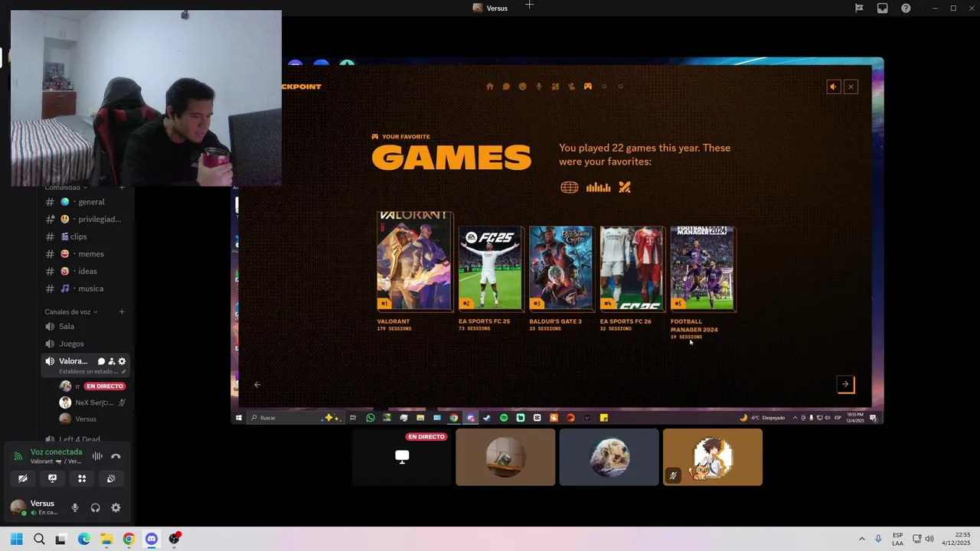The width and height of the screenshot is (980, 551).
Task: Click the EN DIRECTO badge in channel list
Action: point(105,386)
